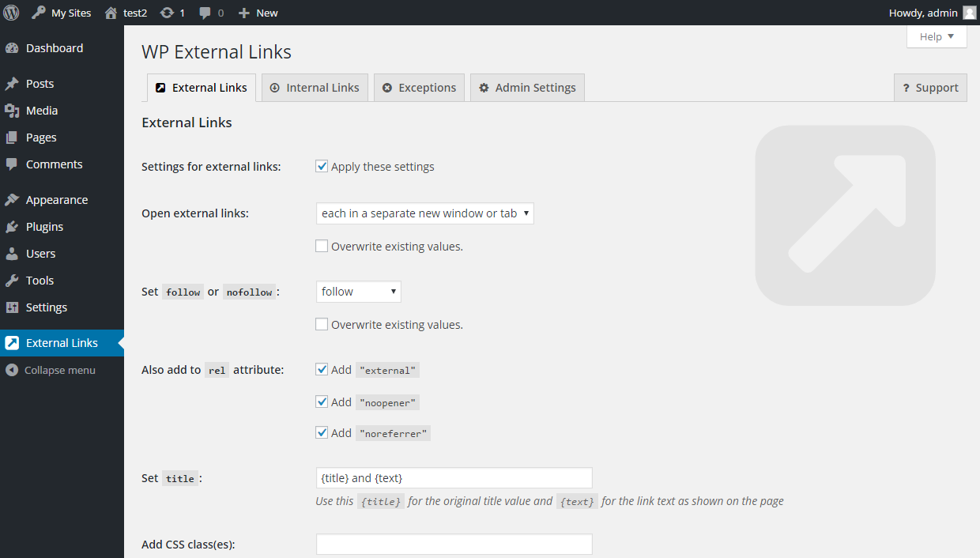Toggle the Add "noopener" checkbox
This screenshot has height=558, width=980.
[x=322, y=402]
